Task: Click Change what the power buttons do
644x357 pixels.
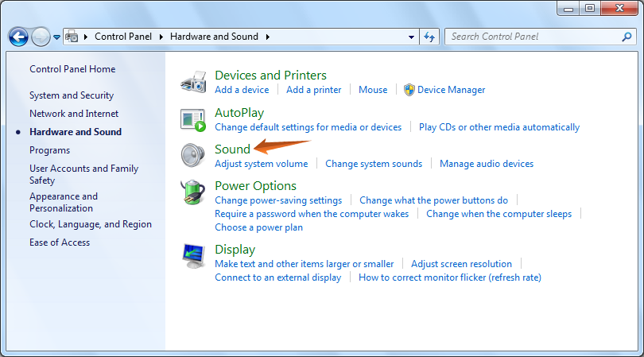Action: (434, 200)
